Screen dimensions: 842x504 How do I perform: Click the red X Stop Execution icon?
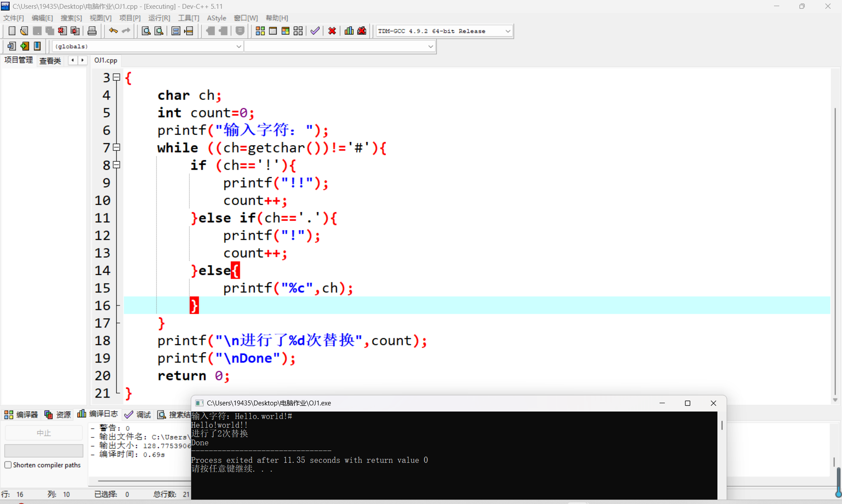pos(332,31)
